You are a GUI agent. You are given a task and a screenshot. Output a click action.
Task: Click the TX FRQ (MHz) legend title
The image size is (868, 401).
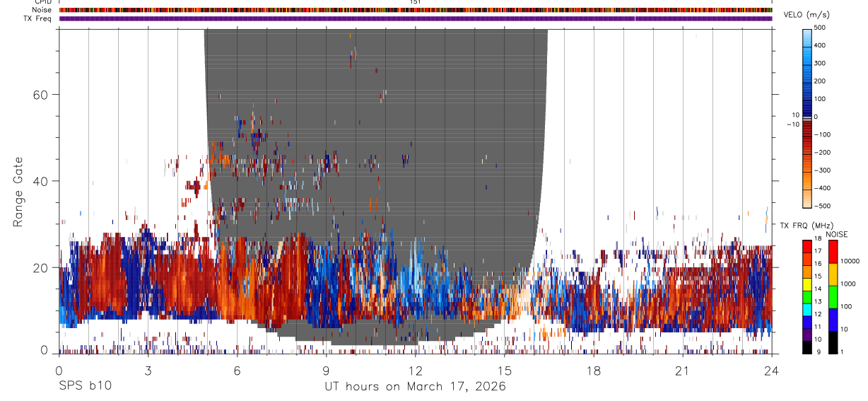point(807,225)
